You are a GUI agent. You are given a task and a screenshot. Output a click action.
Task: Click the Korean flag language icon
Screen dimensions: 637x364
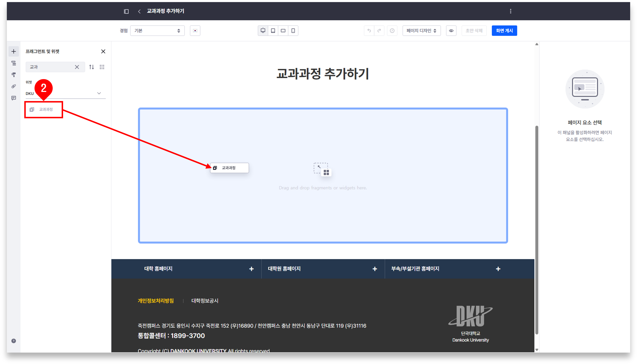(x=195, y=31)
